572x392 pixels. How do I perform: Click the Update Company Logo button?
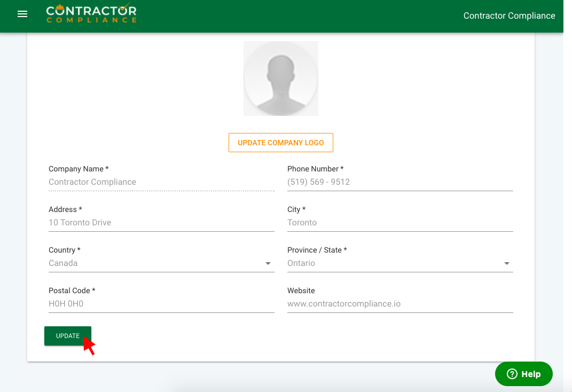281,143
